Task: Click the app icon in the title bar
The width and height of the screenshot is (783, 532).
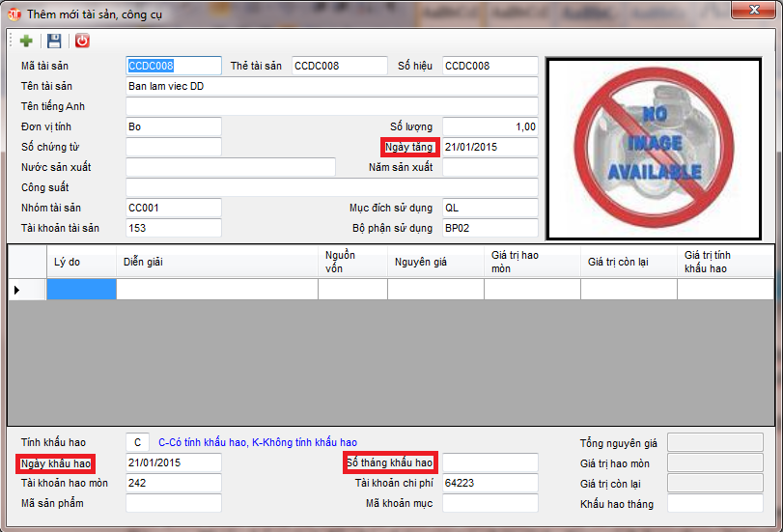Action: tap(14, 14)
